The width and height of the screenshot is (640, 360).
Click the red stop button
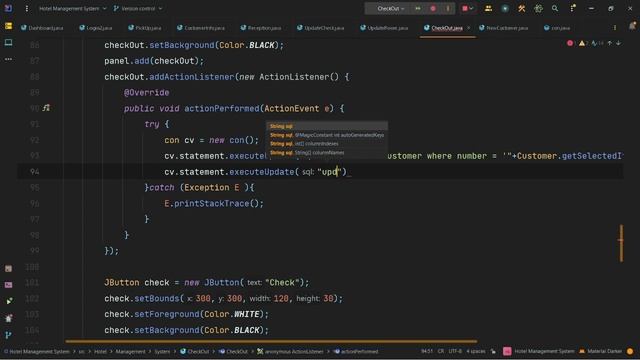(x=465, y=9)
